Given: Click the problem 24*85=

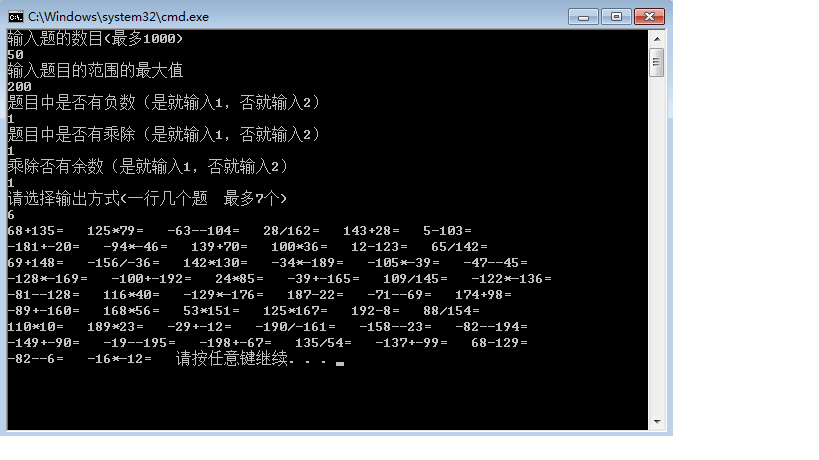Looking at the screenshot, I should (x=239, y=279).
